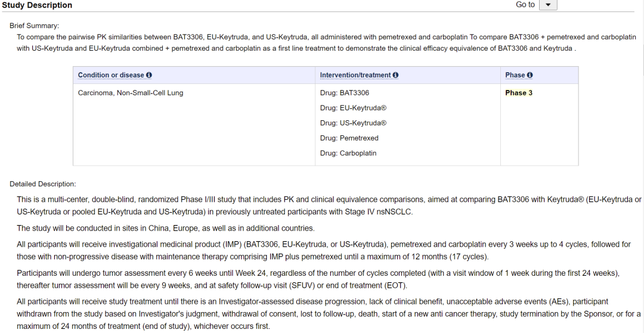Click the Detailed Description label
This screenshot has width=644, height=333.
tap(43, 184)
